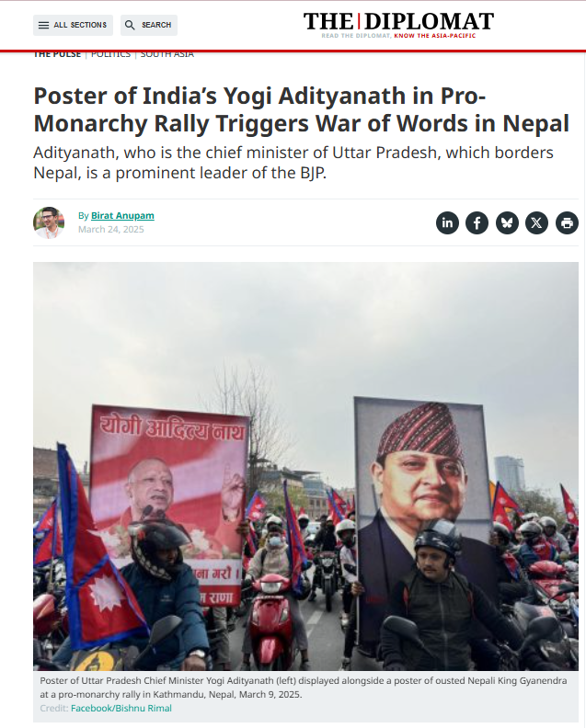The width and height of the screenshot is (586, 728).
Task: Open author Birat Anupam's page
Action: pyautogui.click(x=122, y=215)
